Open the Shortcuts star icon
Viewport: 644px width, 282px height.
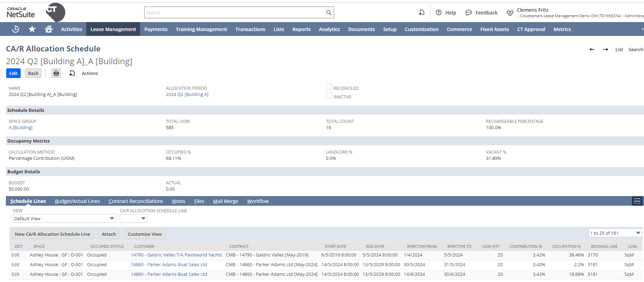(32, 29)
